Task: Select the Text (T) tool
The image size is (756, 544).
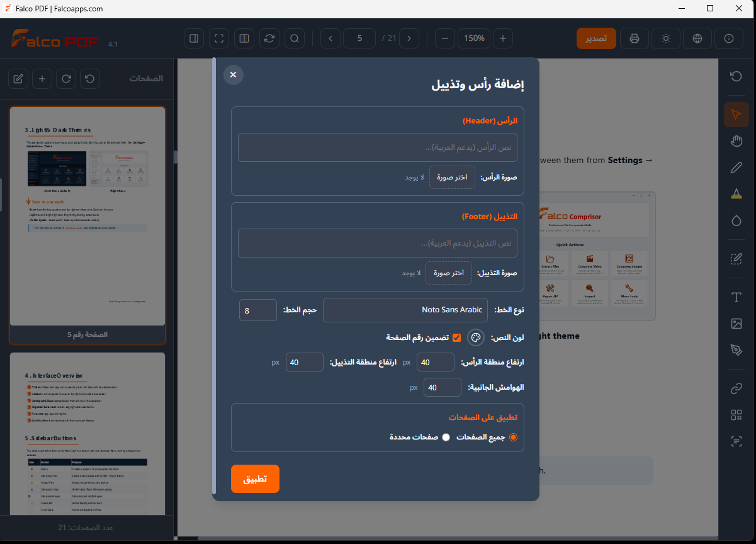Action: click(x=736, y=297)
